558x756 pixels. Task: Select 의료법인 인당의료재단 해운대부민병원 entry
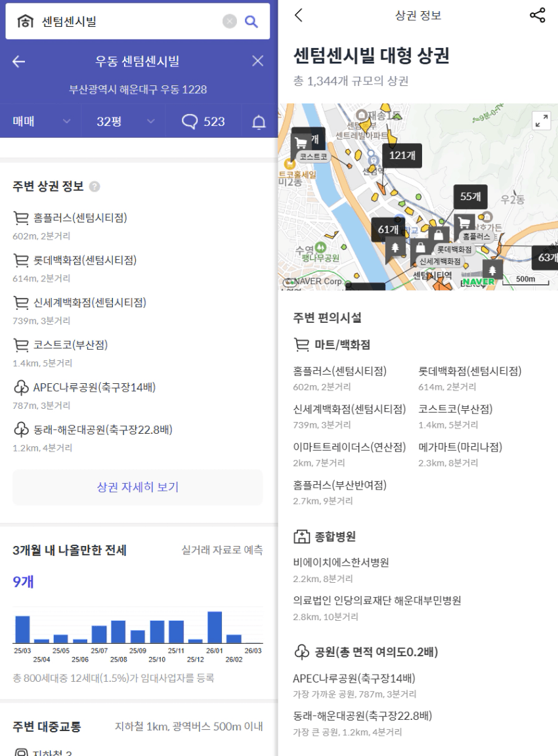(377, 600)
